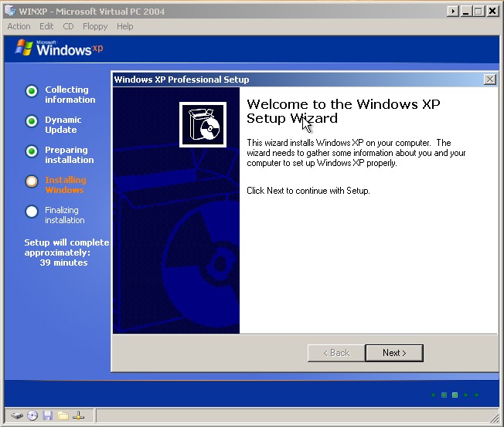The width and height of the screenshot is (504, 427).
Task: Click the Finalizing installation step indicator
Action: tap(32, 212)
